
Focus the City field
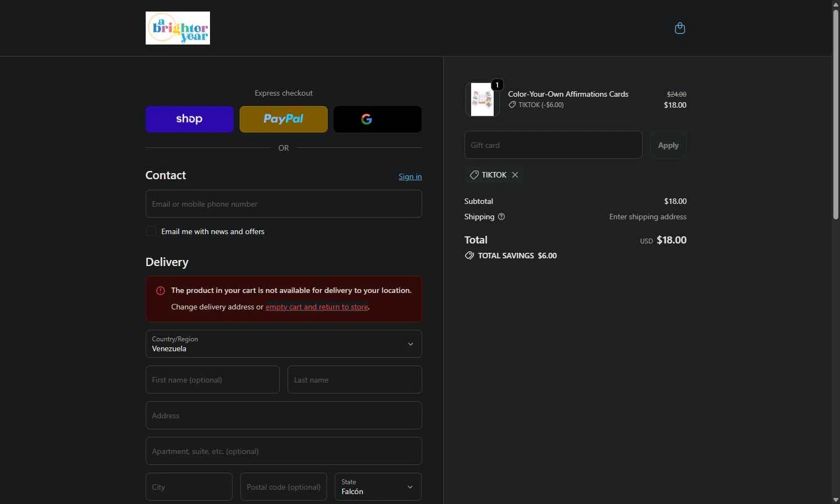coord(189,487)
